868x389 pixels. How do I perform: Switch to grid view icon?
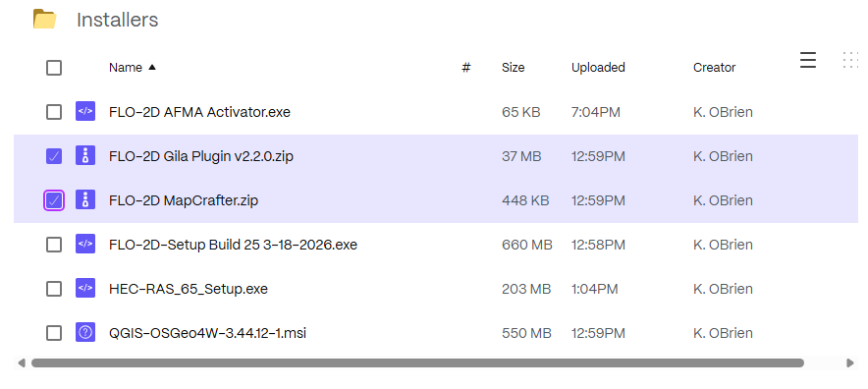pos(851,60)
